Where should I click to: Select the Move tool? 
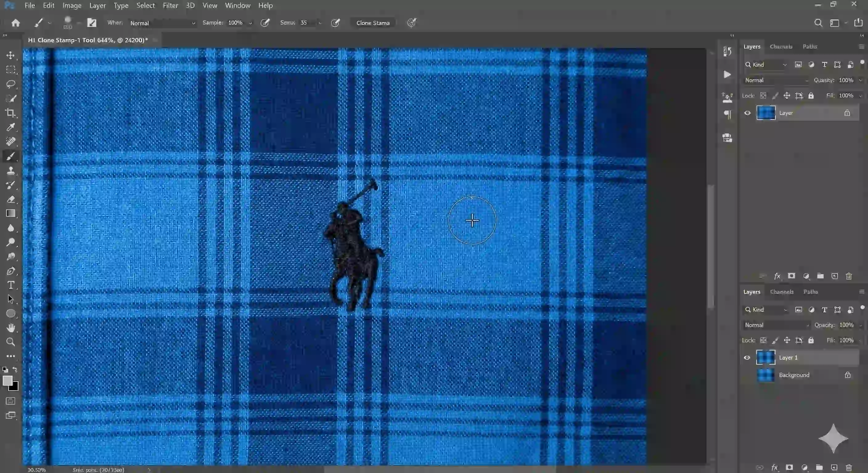point(11,56)
